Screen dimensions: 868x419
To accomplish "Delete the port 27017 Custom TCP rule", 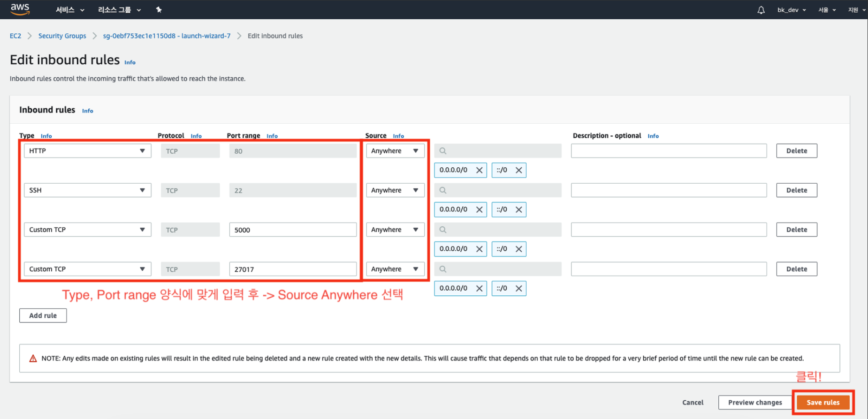I will [797, 269].
